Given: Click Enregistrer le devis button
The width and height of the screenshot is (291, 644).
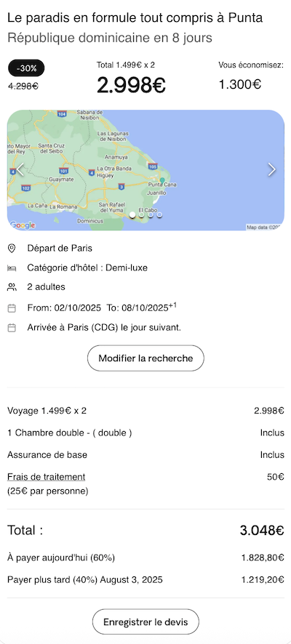Looking at the screenshot, I should tap(145, 621).
